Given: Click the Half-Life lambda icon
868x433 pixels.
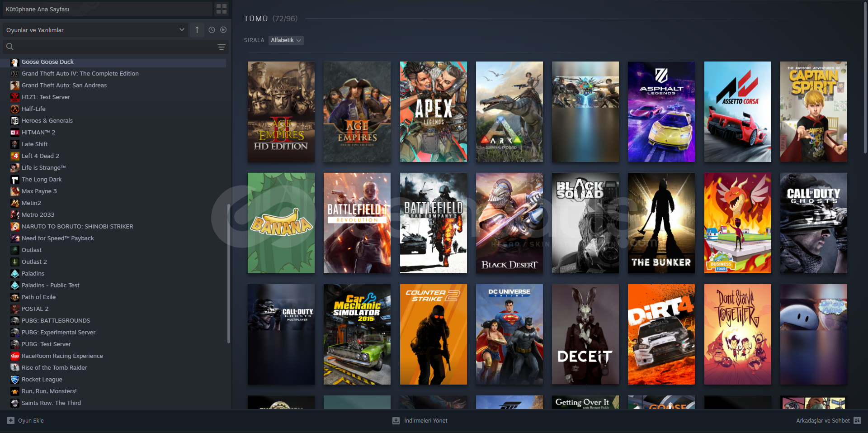Looking at the screenshot, I should pyautogui.click(x=15, y=109).
